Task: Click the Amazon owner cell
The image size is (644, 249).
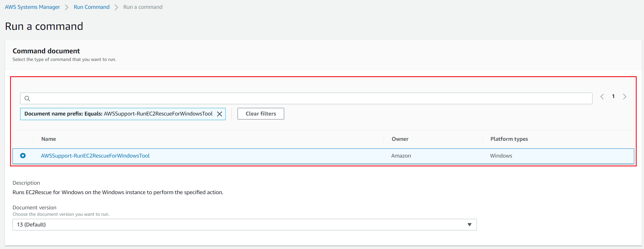Action: 401,156
